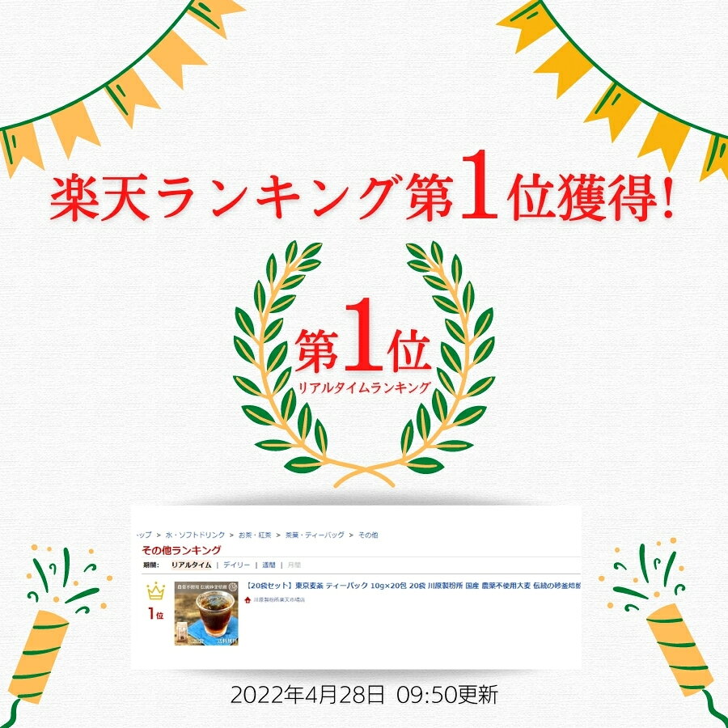Click the red 1位 rank label

pyautogui.click(x=156, y=614)
